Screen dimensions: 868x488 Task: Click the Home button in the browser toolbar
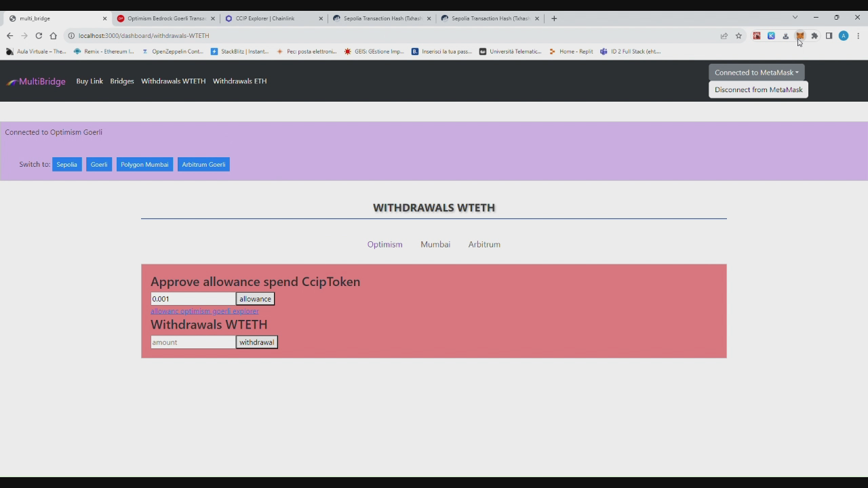[54, 36]
